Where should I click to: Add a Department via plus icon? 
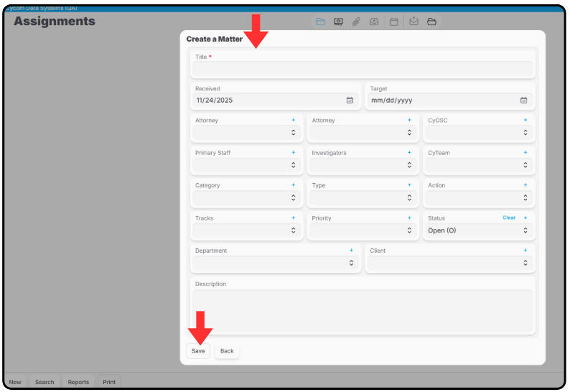pos(351,250)
